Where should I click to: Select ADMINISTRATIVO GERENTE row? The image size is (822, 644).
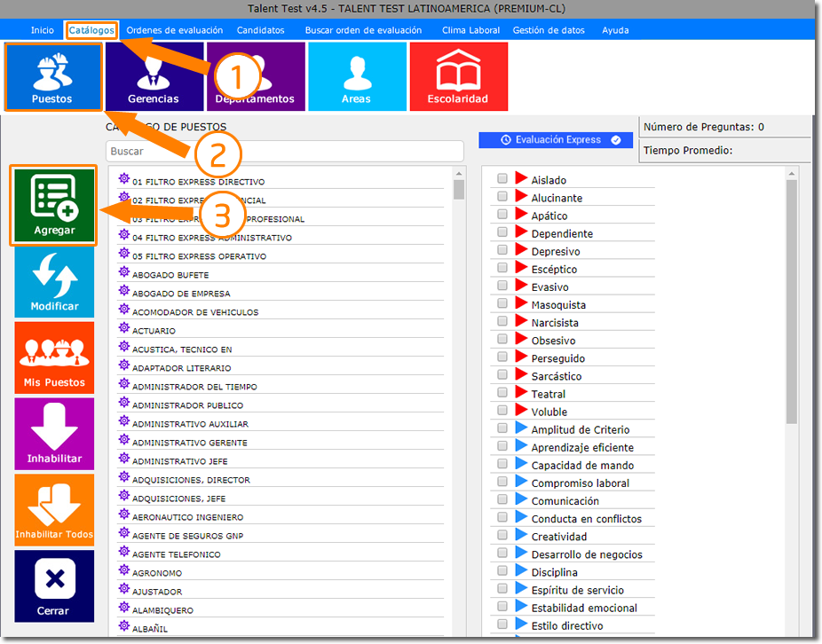(x=281, y=440)
